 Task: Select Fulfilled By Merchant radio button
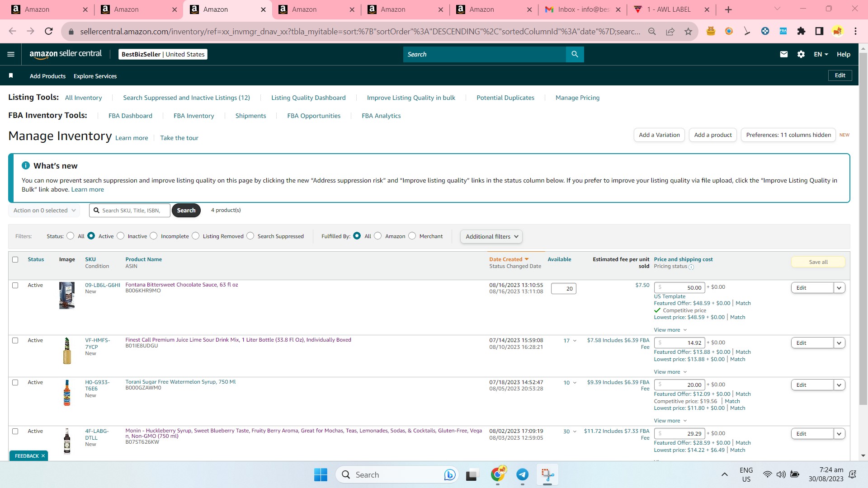(x=412, y=236)
